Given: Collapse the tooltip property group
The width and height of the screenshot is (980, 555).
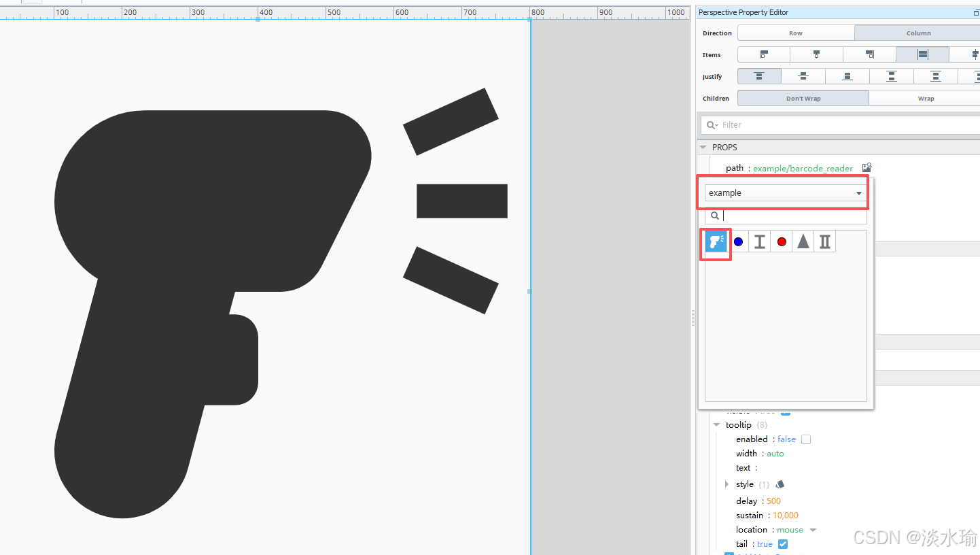Looking at the screenshot, I should [716, 425].
